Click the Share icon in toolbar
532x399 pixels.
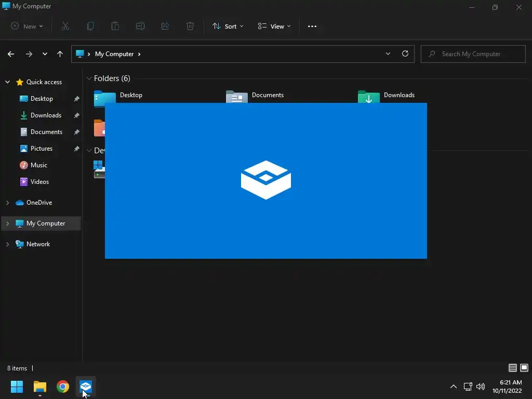(x=165, y=26)
